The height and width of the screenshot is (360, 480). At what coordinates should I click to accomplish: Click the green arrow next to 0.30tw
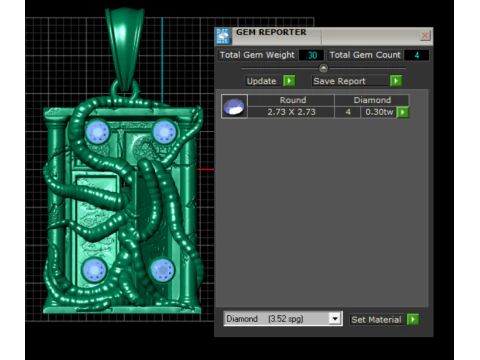(403, 112)
